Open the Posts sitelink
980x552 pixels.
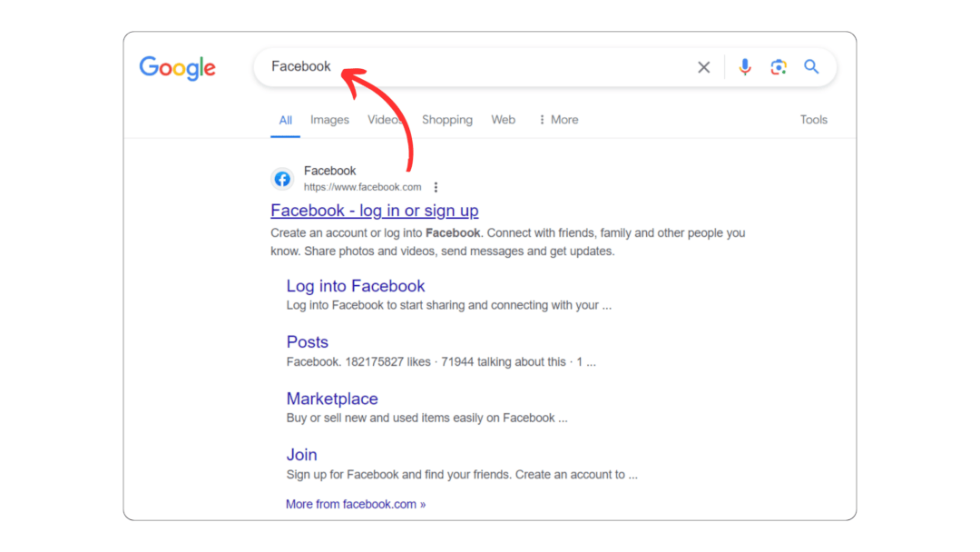(307, 342)
